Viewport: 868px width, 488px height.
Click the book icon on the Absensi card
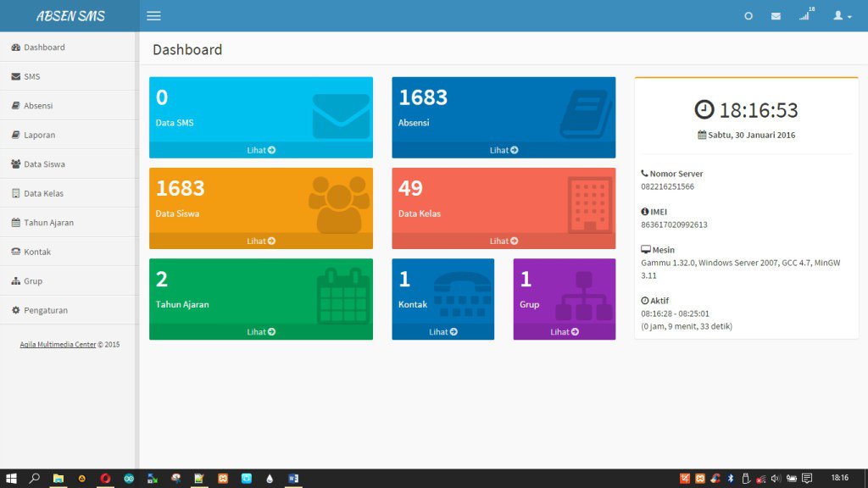587,114
